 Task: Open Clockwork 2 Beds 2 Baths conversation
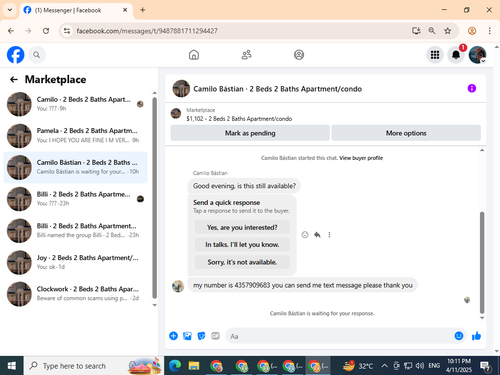tap(75, 294)
